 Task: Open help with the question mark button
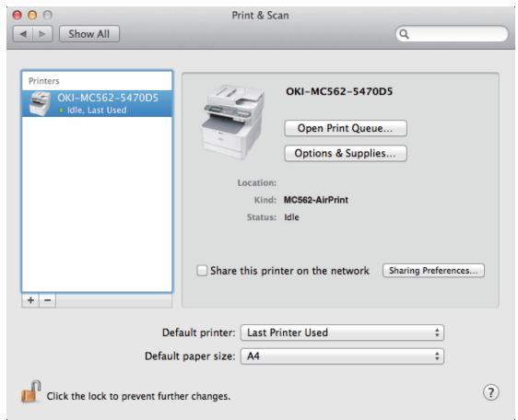click(x=491, y=392)
